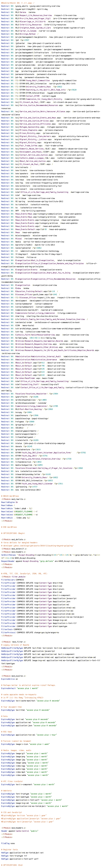The height and width of the screenshot is (868, 103).
Task: Select the '/media/bodyworlds' redirect line
Action: 22,465
